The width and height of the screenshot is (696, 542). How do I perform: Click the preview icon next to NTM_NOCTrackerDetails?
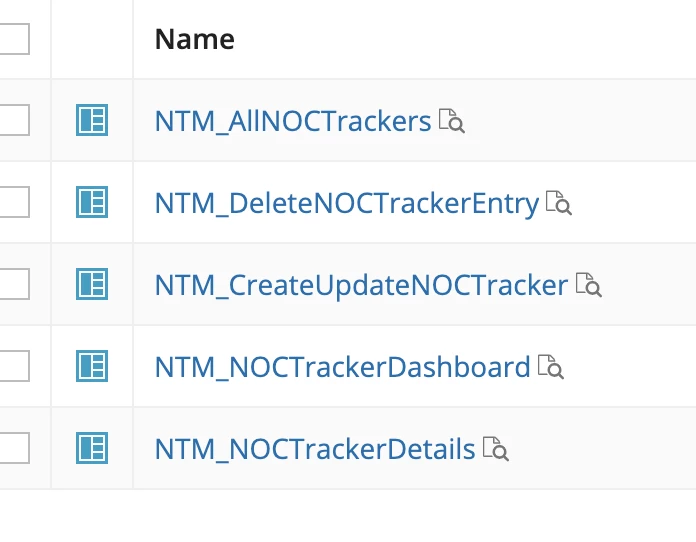[x=496, y=449]
